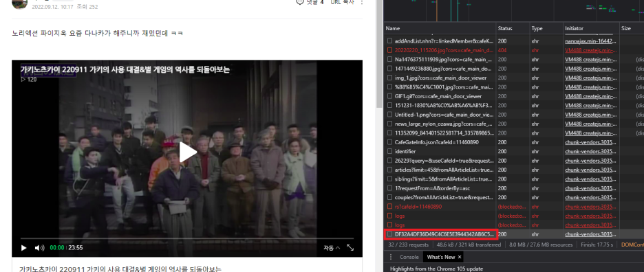The height and width of the screenshot is (272, 644).
Task: Click the Finish: 17.75 s status entry
Action: 597,245
